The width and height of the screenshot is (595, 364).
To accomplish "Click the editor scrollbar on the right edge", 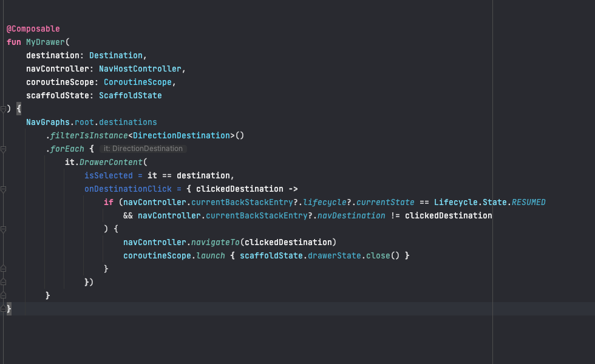I will click(592, 182).
